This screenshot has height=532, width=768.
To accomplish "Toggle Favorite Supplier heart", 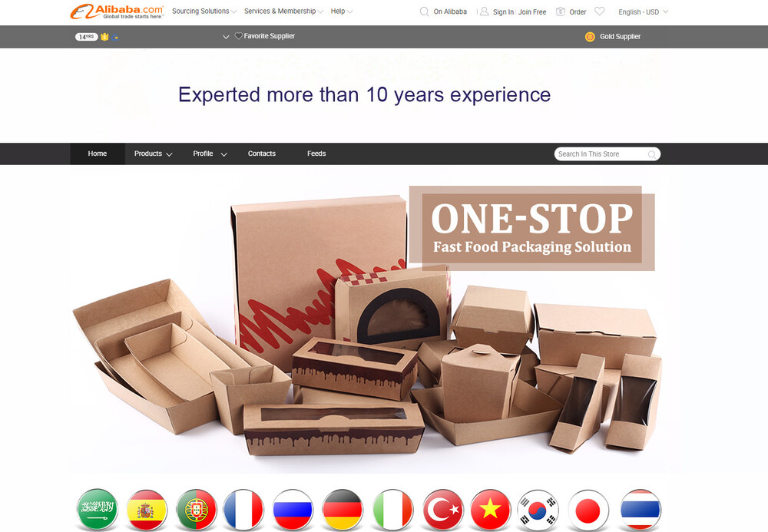I will coord(239,36).
